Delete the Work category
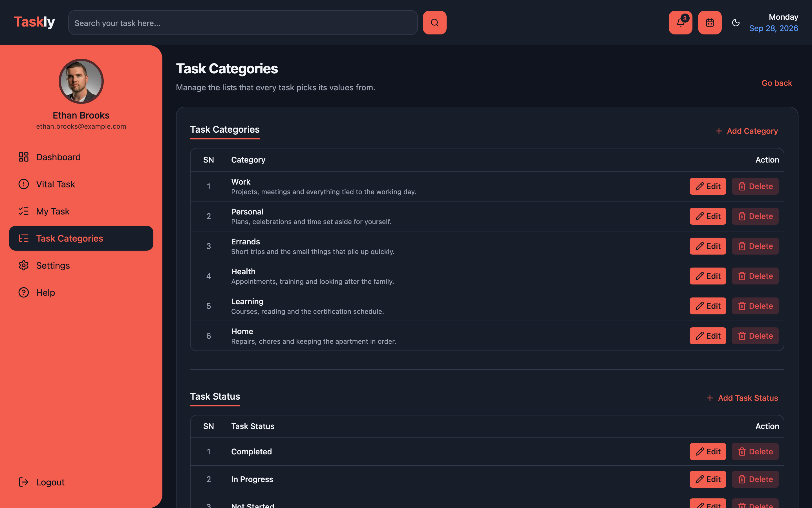The image size is (812, 508). pos(755,186)
